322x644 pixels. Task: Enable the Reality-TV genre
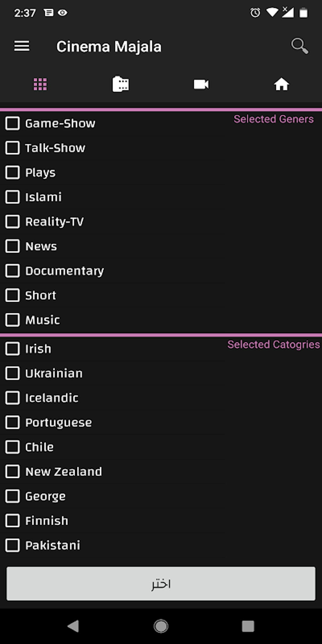coord(12,222)
